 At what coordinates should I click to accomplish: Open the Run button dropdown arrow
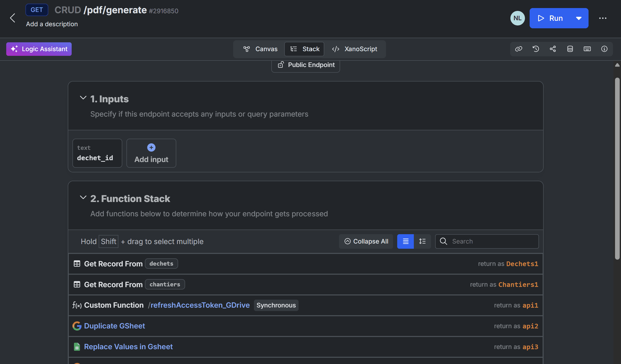[578, 18]
